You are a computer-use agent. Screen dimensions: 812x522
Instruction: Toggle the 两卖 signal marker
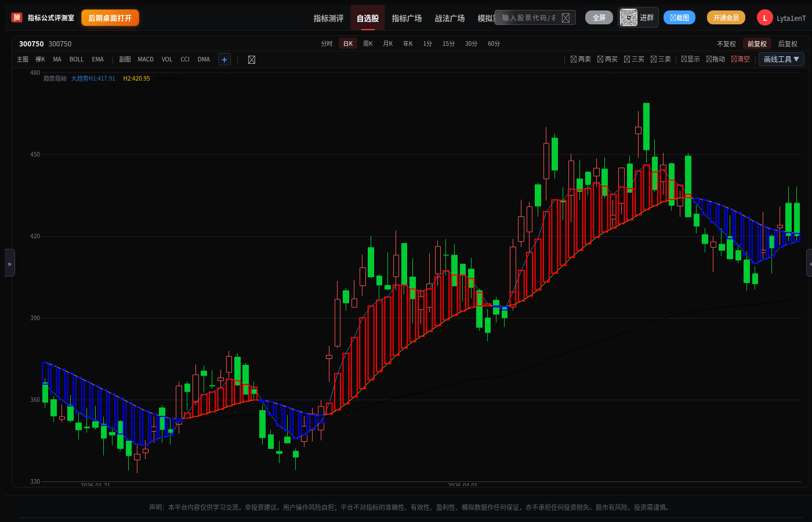coord(581,59)
